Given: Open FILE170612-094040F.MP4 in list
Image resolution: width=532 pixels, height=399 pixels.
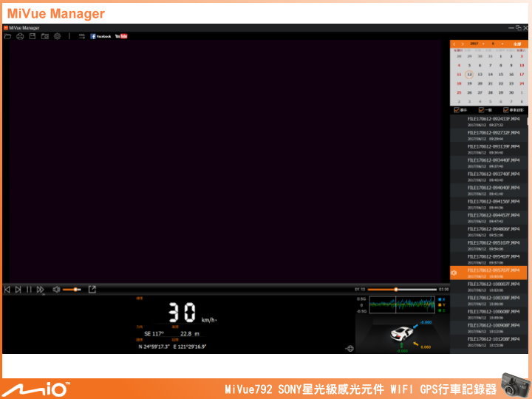Looking at the screenshot, I should [488, 191].
